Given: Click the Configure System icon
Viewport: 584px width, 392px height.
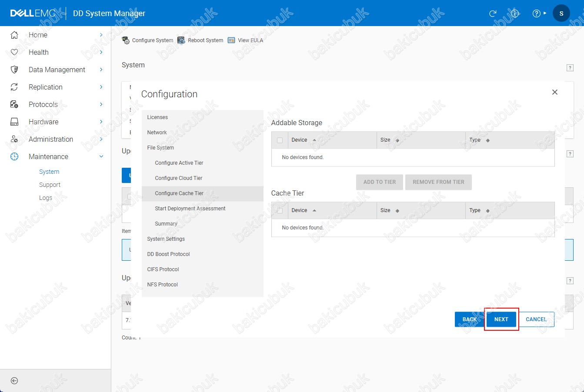Looking at the screenshot, I should pos(126,40).
